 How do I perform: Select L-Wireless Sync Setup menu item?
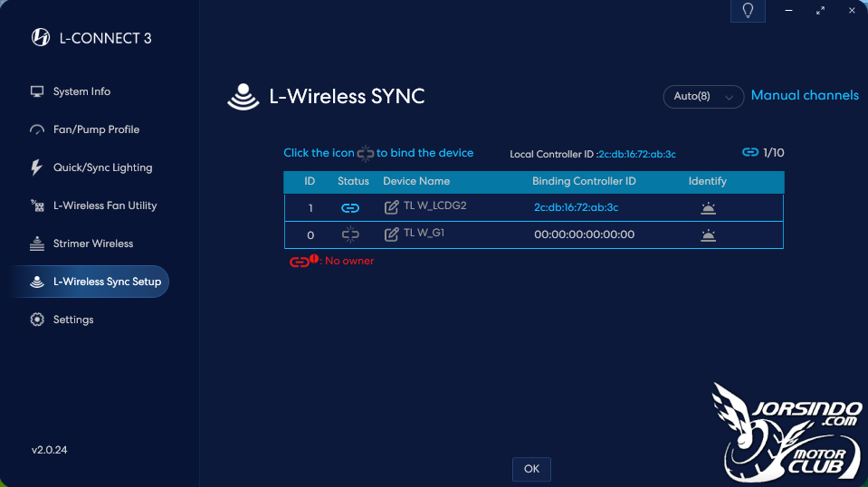(91, 282)
